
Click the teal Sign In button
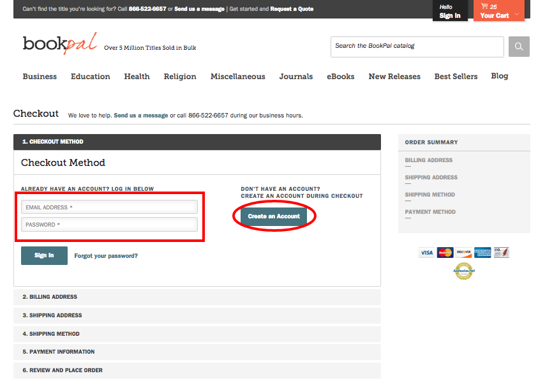(x=44, y=255)
